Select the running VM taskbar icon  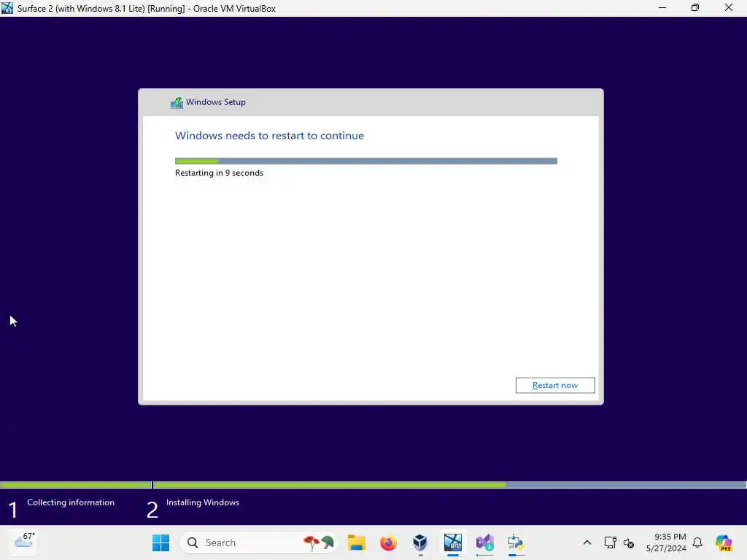pyautogui.click(x=452, y=542)
